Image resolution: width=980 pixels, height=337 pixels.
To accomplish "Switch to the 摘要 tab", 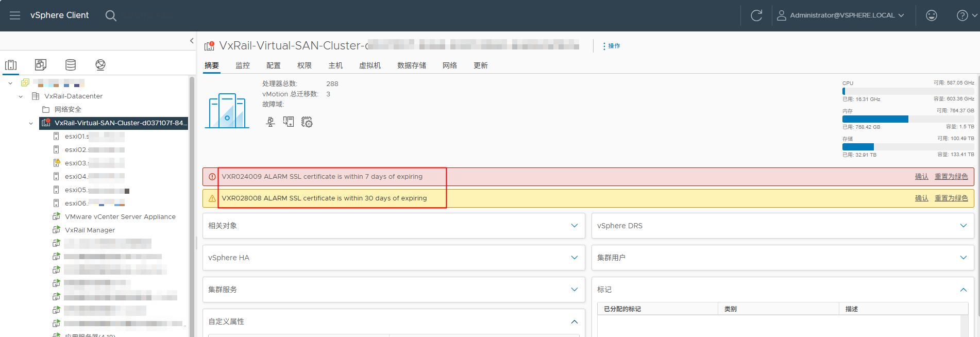I will coord(212,65).
